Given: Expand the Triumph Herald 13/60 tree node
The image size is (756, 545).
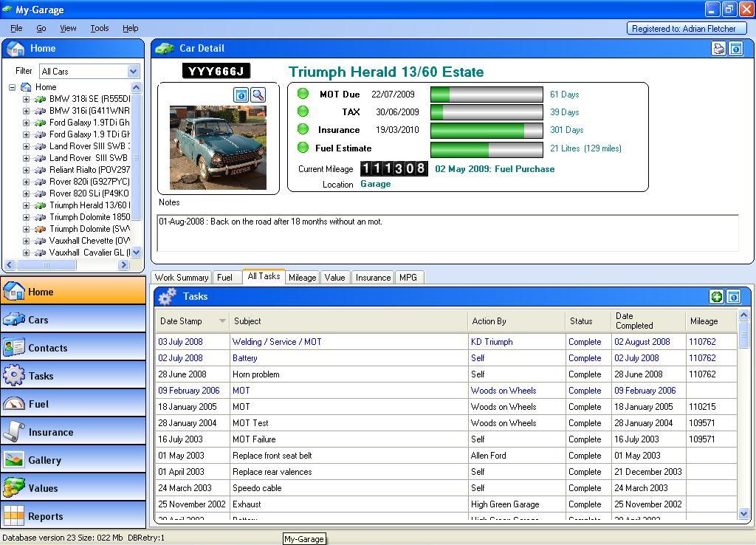Looking at the screenshot, I should point(26,205).
